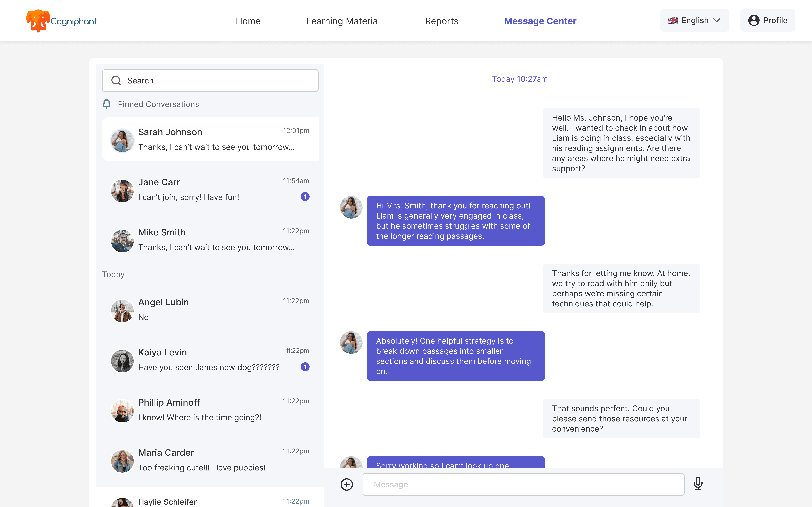Open the Mike Smith conversation
Viewport: 812px width, 507px height.
(x=210, y=240)
